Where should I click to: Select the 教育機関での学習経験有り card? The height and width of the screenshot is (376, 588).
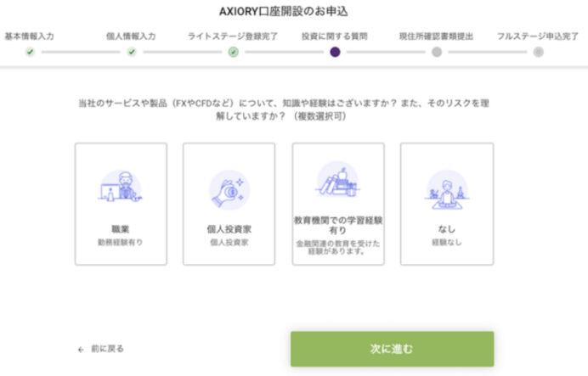(338, 204)
